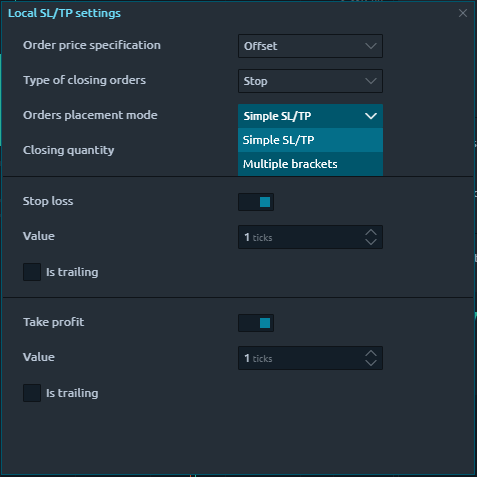
Task: Choose the Multiple brackets option
Action: [310, 164]
